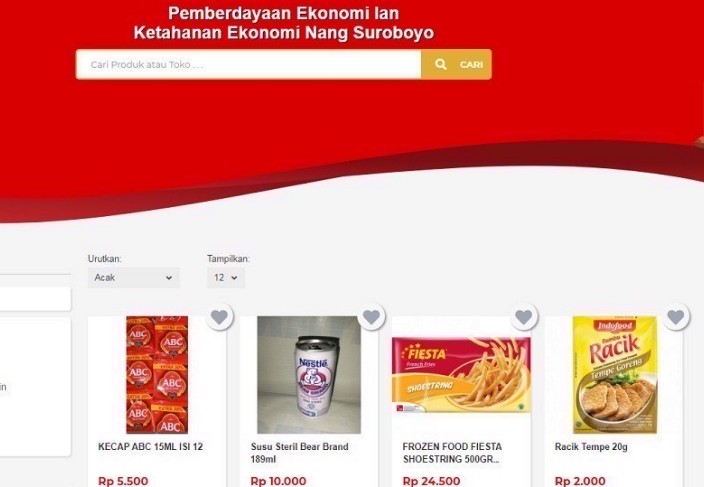Click the chevron arrow of Acak selector
The width and height of the screenshot is (704, 487).
click(169, 278)
